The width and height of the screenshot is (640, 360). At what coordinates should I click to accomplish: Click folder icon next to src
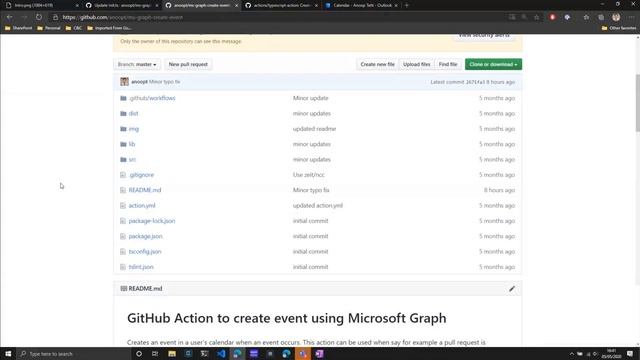click(x=123, y=160)
